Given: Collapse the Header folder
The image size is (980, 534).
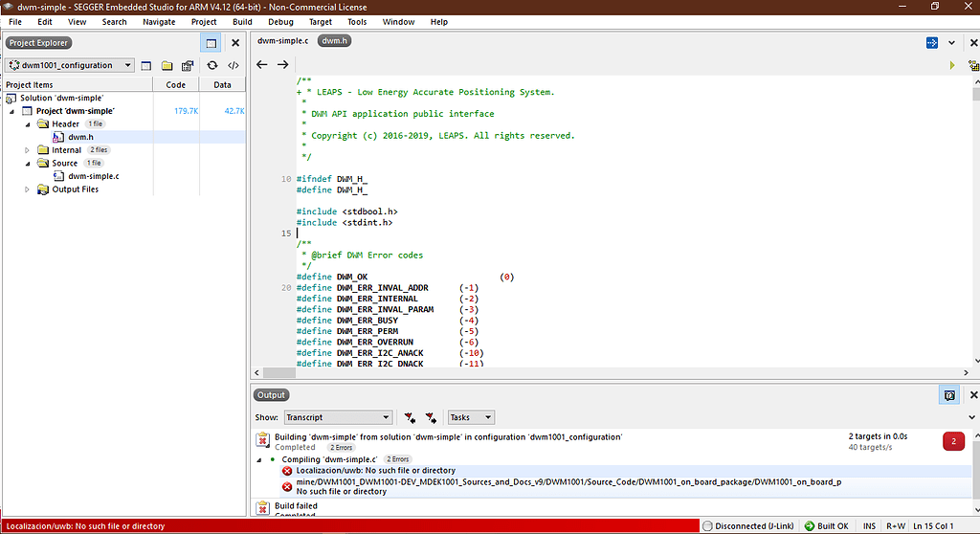Looking at the screenshot, I should tap(28, 124).
